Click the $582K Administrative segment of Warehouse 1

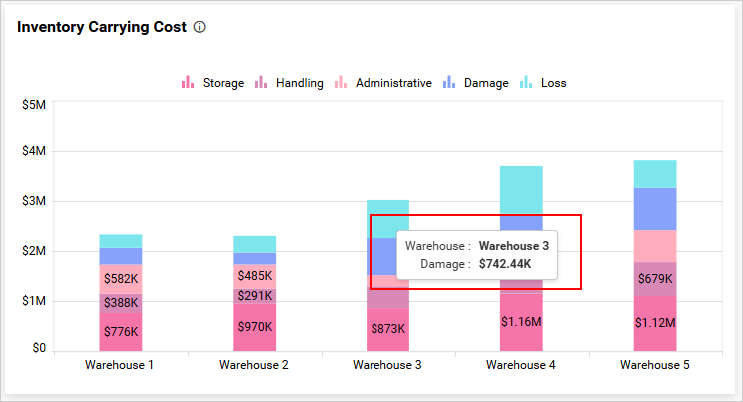click(x=120, y=279)
